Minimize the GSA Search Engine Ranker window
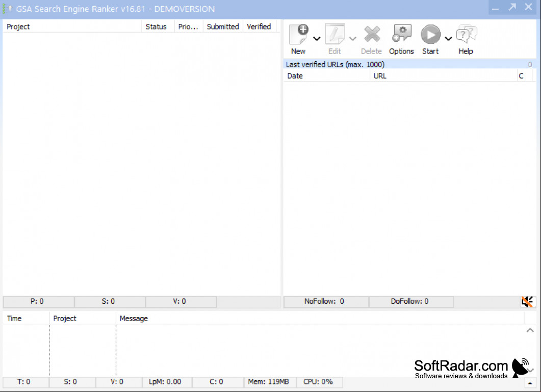Screen dimensions: 541x392 [496, 8]
